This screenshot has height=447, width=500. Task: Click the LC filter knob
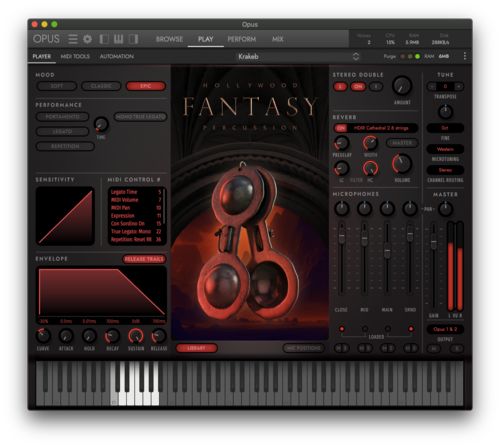[x=342, y=168]
